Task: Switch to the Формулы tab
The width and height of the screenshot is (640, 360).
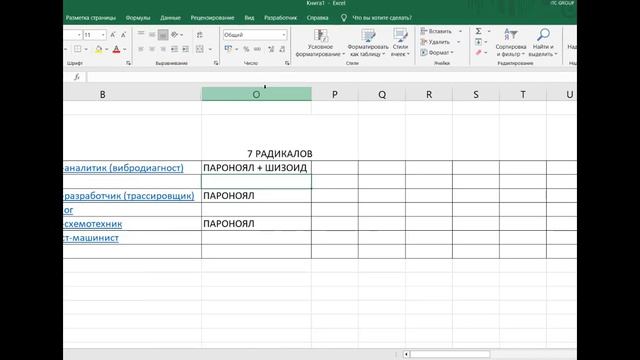Action: 138,18
